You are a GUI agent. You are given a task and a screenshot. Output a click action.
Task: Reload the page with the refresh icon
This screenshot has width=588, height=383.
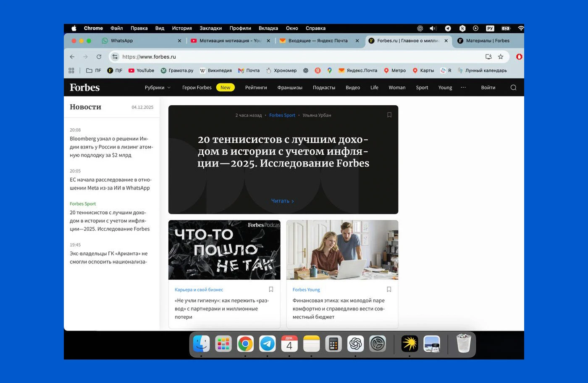coord(99,57)
